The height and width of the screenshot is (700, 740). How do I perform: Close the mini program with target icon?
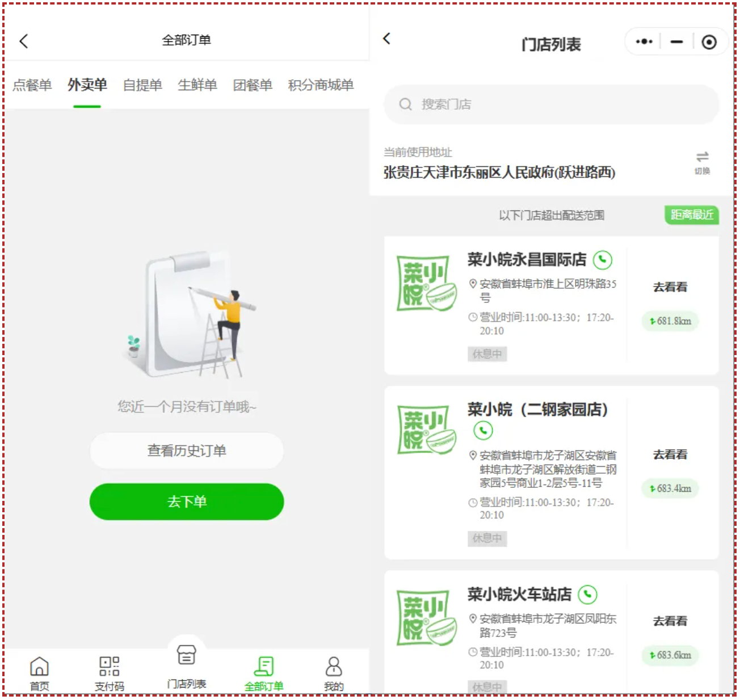click(709, 42)
